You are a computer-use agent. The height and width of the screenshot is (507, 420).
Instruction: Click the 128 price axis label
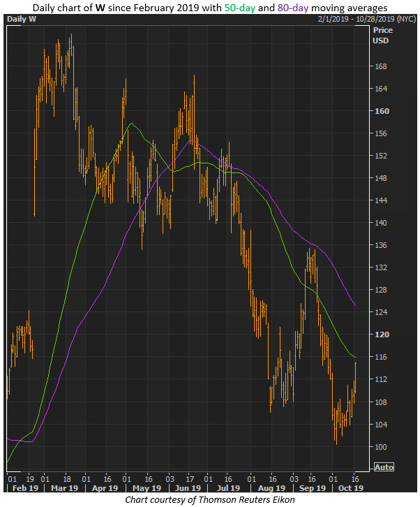click(x=380, y=290)
